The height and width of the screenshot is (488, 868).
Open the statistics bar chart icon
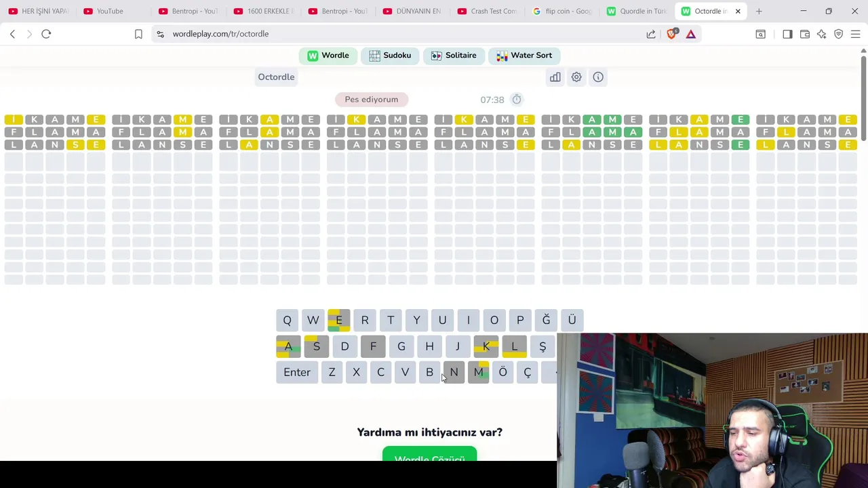(x=555, y=77)
